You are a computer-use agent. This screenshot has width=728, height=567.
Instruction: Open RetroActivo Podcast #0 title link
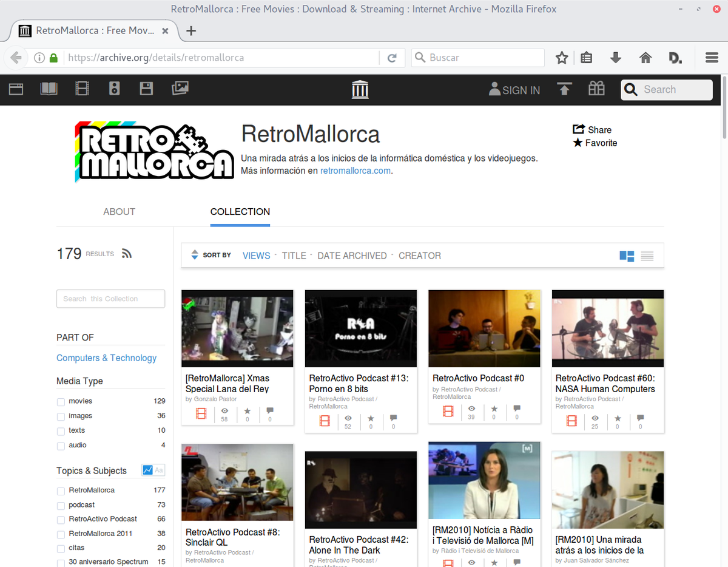point(478,378)
